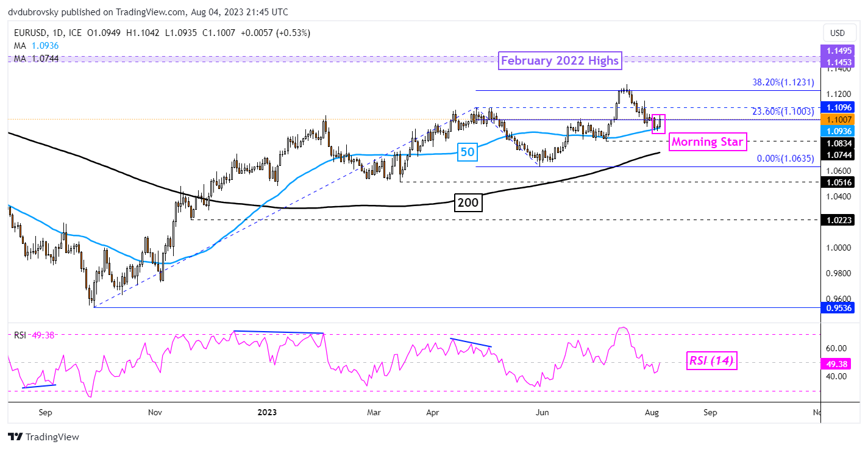Select the Morning Star text label
This screenshot has width=868, height=450.
pos(707,142)
